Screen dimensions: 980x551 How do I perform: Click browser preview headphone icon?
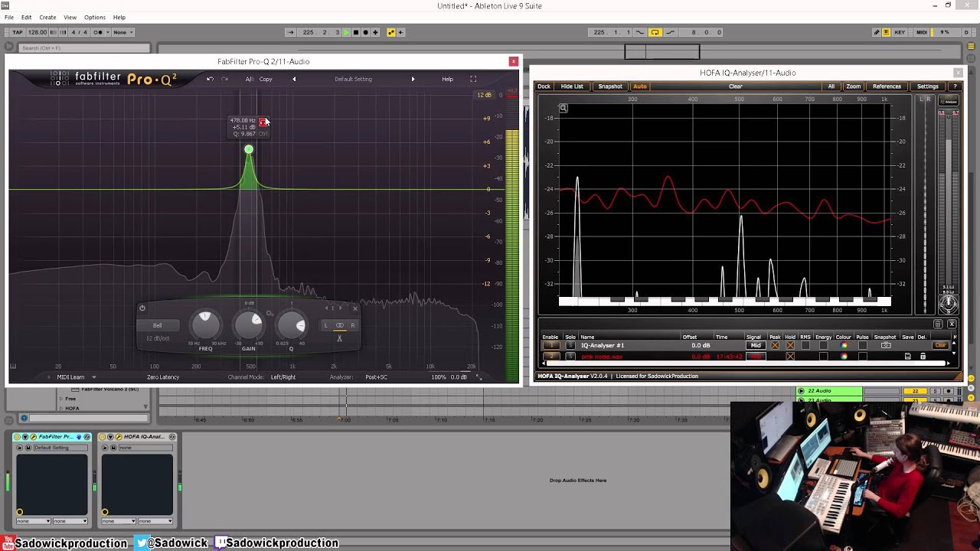pos(24,418)
